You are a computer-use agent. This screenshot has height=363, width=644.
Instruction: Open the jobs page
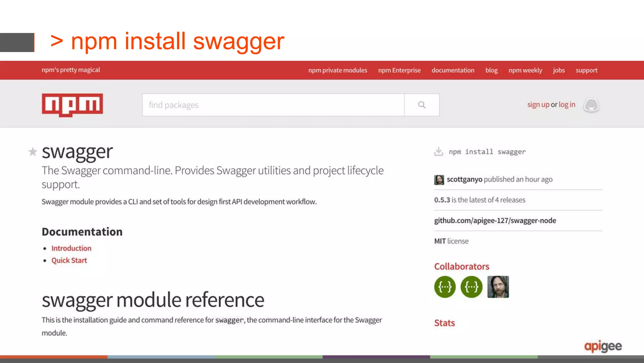pos(559,70)
